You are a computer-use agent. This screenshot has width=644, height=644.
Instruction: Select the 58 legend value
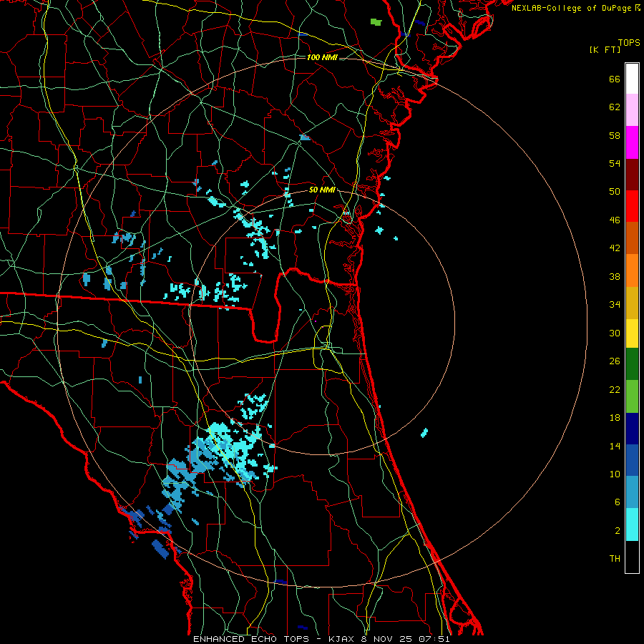coord(615,135)
